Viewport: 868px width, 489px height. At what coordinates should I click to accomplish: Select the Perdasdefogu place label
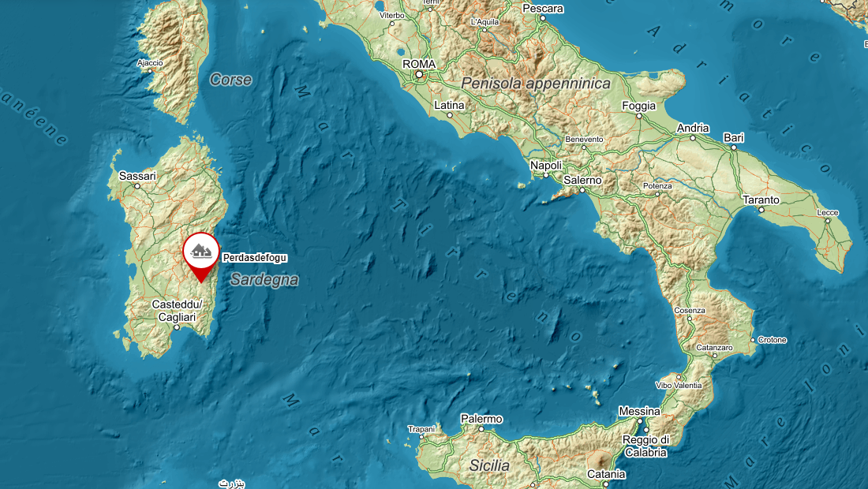255,258
